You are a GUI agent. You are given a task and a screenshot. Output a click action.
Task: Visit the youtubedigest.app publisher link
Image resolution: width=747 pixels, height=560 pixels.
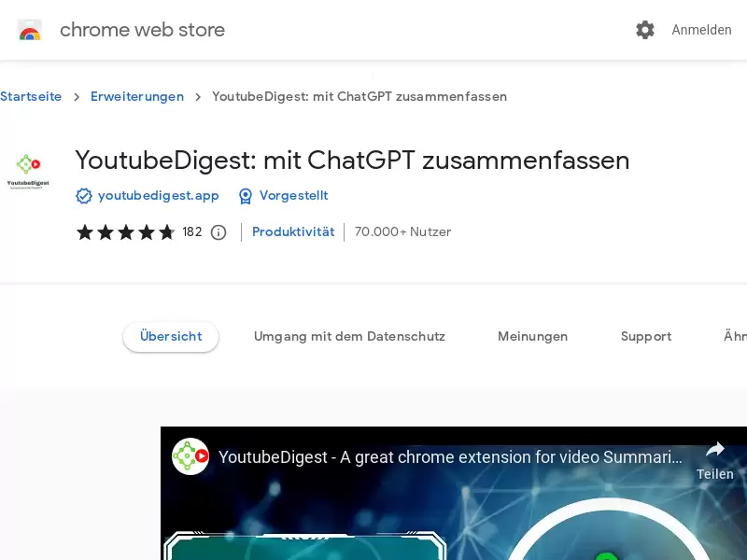(x=158, y=196)
